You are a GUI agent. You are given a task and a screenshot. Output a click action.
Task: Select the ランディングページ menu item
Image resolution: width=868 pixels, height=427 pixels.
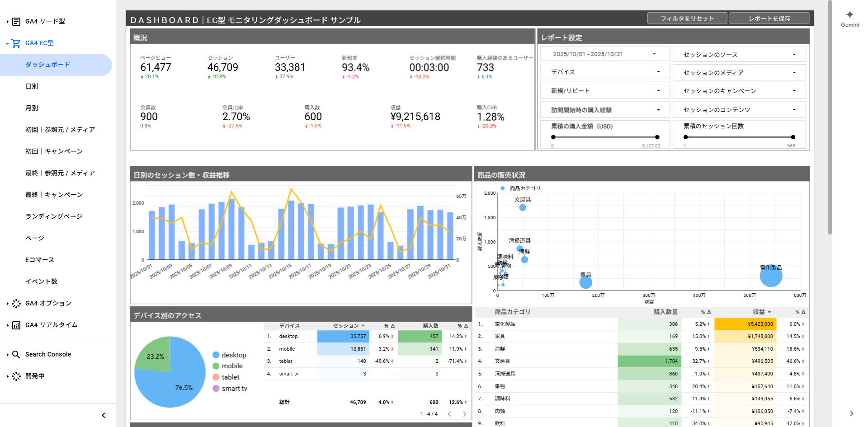54,216
